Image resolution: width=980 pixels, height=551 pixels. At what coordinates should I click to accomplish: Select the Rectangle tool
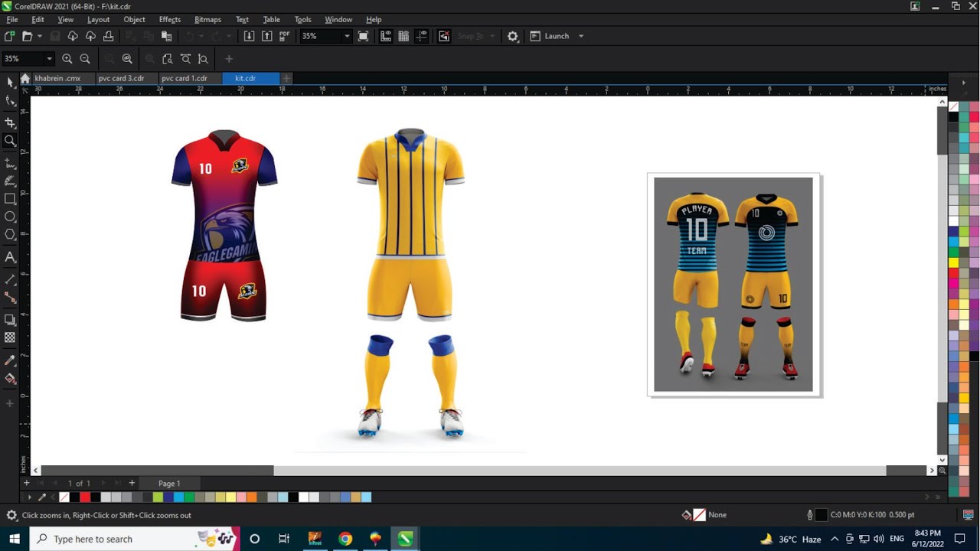tap(10, 199)
